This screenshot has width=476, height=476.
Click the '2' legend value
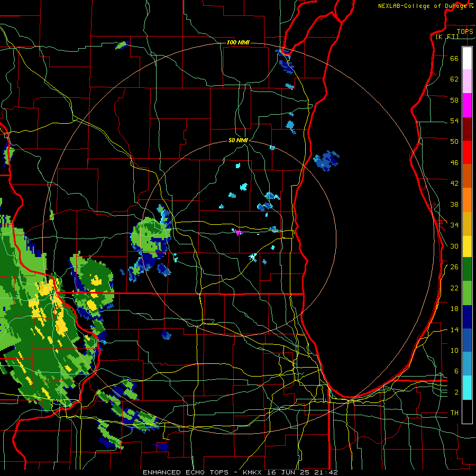click(x=456, y=392)
